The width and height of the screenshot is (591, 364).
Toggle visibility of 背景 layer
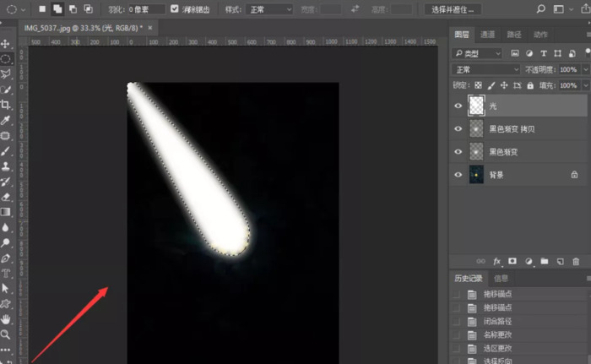[x=458, y=175]
